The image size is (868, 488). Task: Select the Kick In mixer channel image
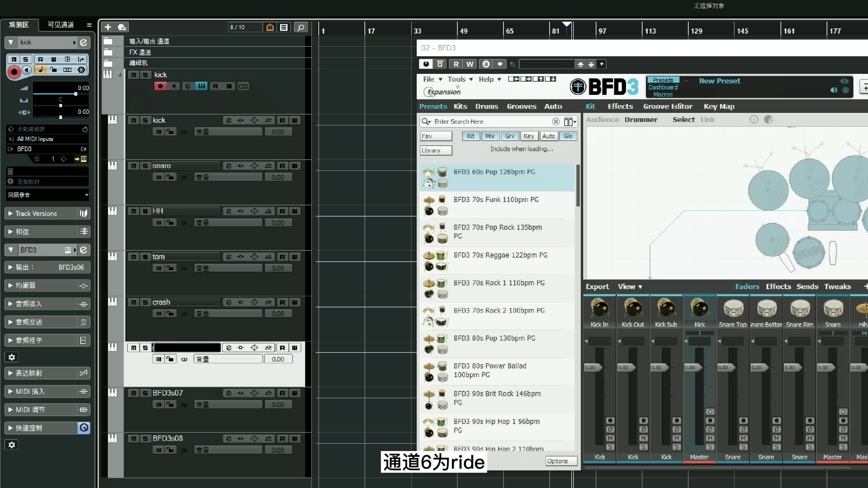tap(599, 308)
